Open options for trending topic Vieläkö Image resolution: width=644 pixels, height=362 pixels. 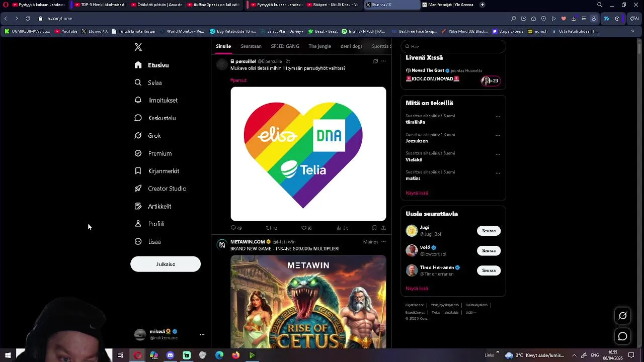pos(498,154)
